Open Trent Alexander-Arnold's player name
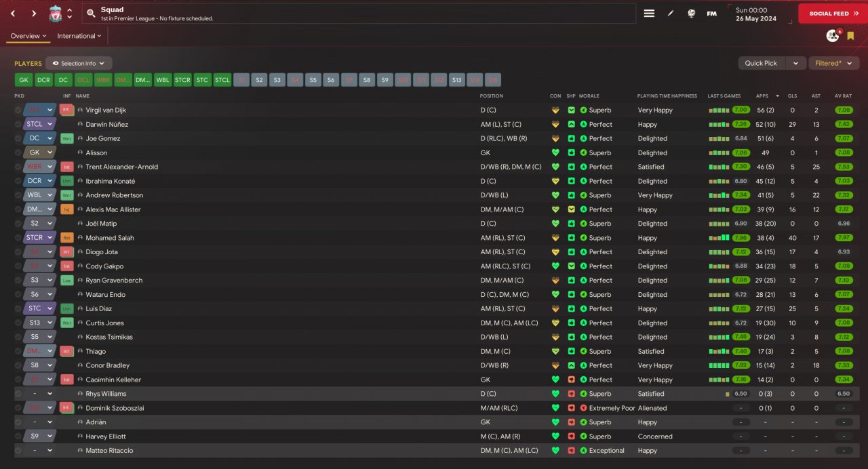Screen dimensions: 868x469 (122, 167)
